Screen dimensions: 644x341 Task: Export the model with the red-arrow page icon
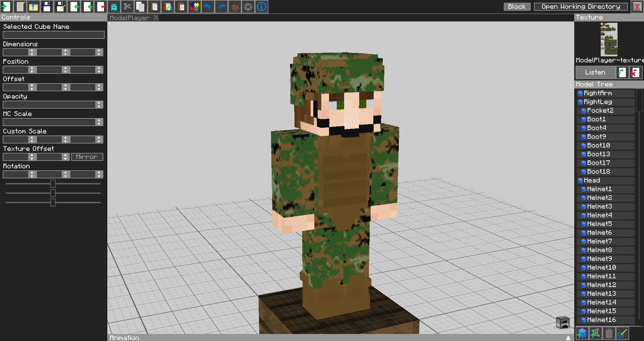101,6
